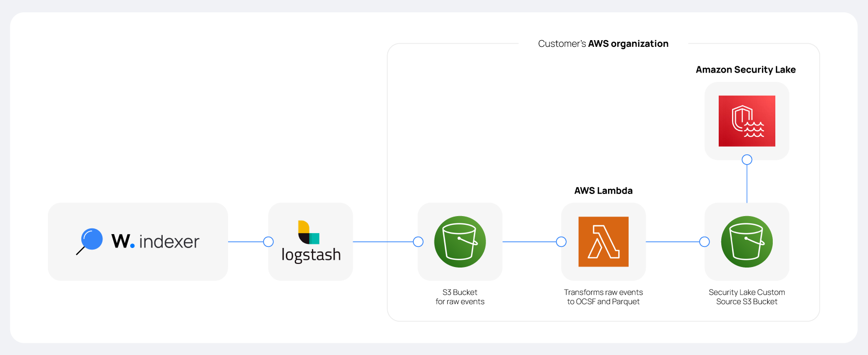This screenshot has width=868, height=355.
Task: Click the "Customer's AWS organization" title
Action: (x=603, y=44)
